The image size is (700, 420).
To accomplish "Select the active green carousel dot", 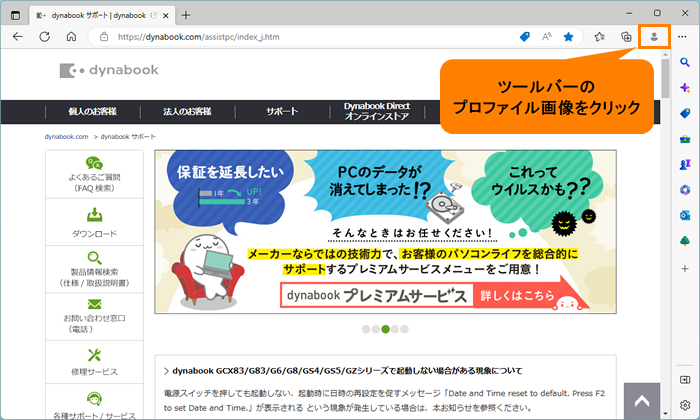I will (x=385, y=329).
